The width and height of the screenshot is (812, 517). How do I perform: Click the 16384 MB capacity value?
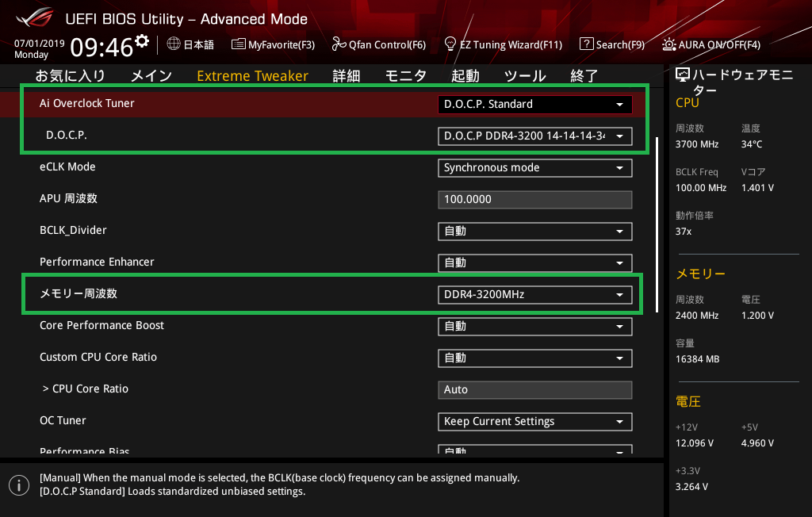pos(698,359)
